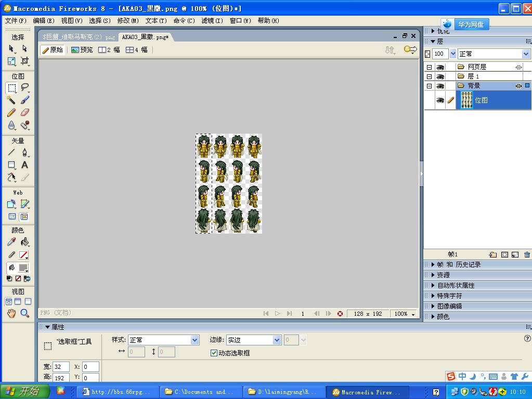
Task: Choose the Marquee selection tool
Action: click(11, 88)
